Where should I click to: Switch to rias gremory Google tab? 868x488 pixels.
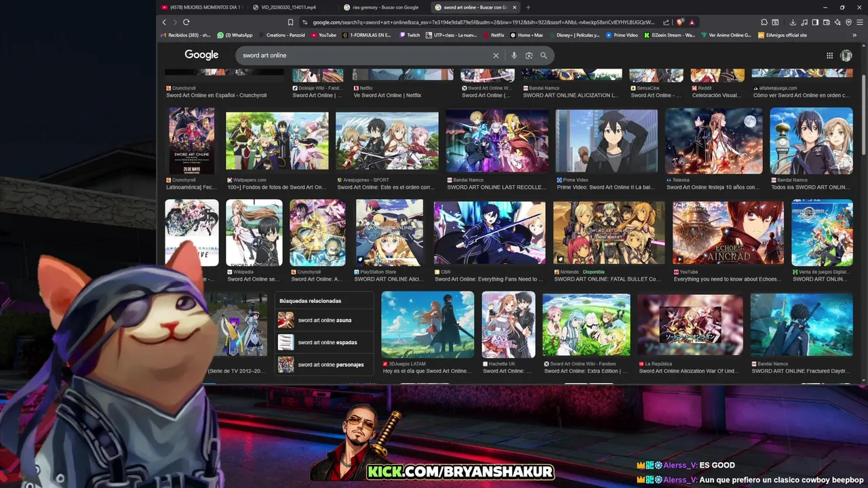click(384, 7)
